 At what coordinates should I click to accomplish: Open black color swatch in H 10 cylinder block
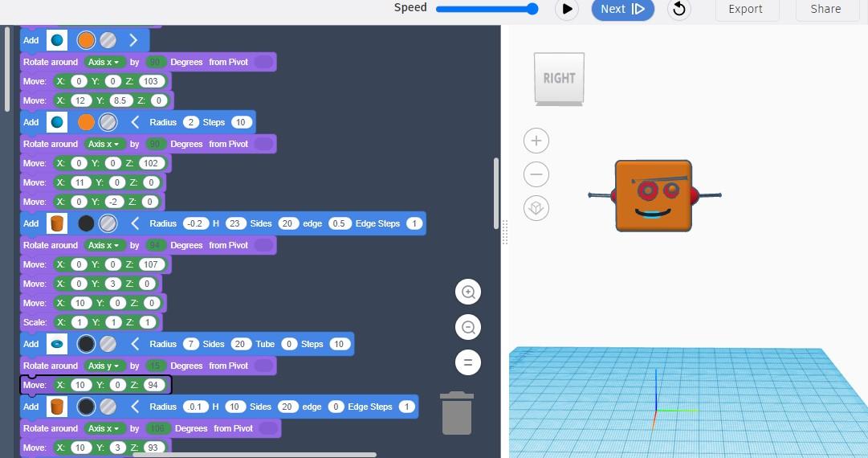pyautogui.click(x=86, y=407)
